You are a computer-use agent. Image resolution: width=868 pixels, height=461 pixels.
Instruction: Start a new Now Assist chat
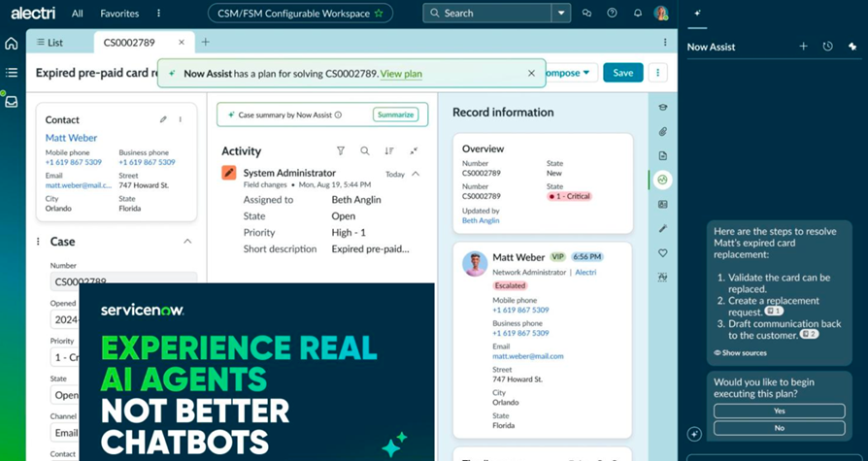[803, 47]
